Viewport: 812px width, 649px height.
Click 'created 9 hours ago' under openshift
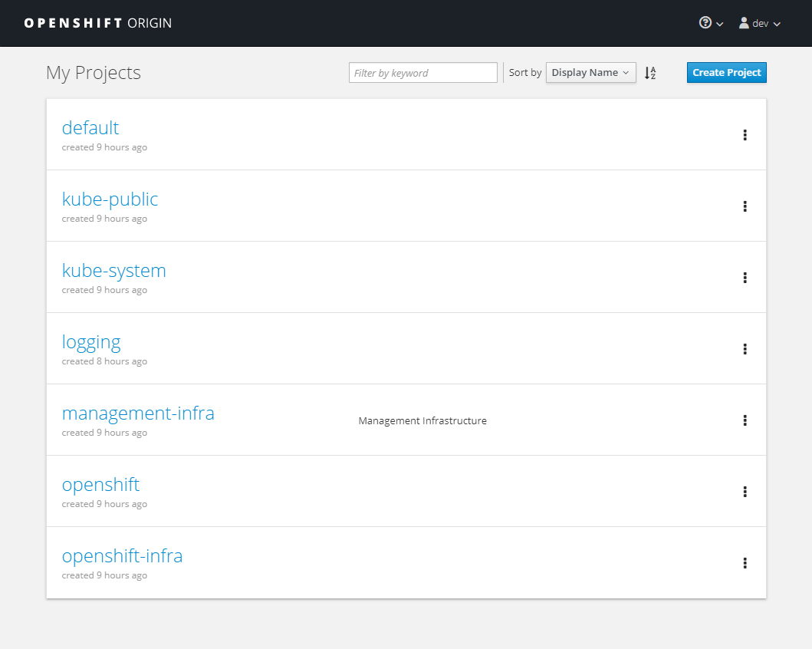click(104, 504)
